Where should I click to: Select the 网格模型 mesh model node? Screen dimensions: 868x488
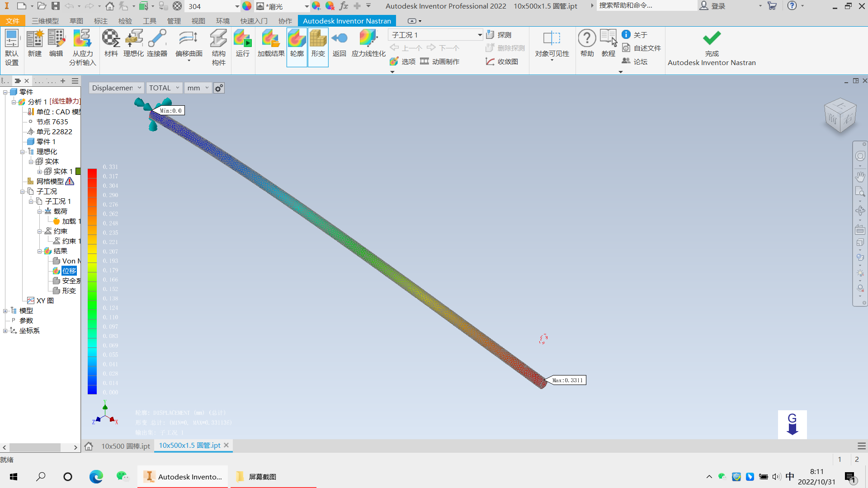coord(50,182)
